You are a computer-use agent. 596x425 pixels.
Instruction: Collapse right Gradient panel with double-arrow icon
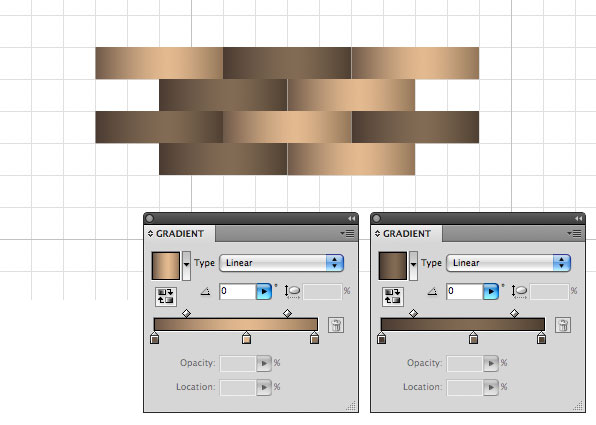click(x=579, y=218)
